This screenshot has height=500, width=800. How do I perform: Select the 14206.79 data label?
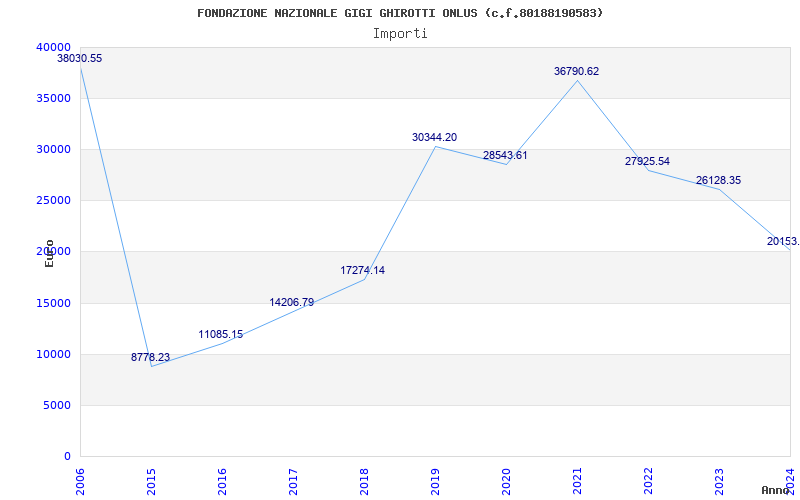[x=292, y=302]
